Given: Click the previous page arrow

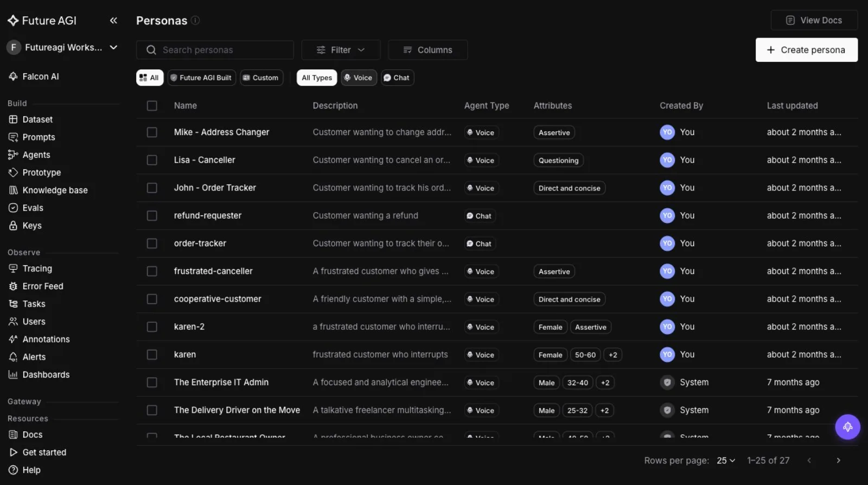Looking at the screenshot, I should click(809, 461).
